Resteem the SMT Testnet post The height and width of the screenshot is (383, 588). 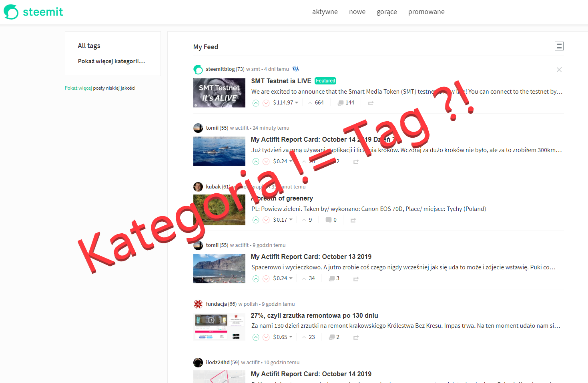tap(371, 103)
